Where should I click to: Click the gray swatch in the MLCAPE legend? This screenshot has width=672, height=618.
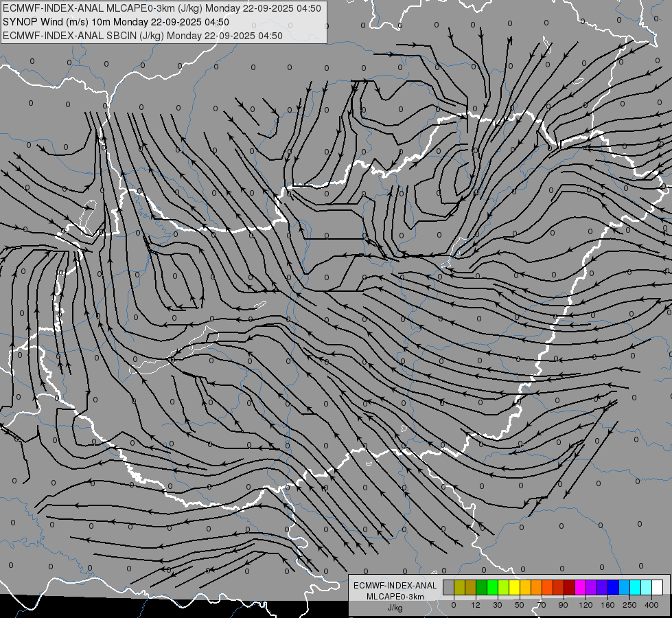click(449, 587)
